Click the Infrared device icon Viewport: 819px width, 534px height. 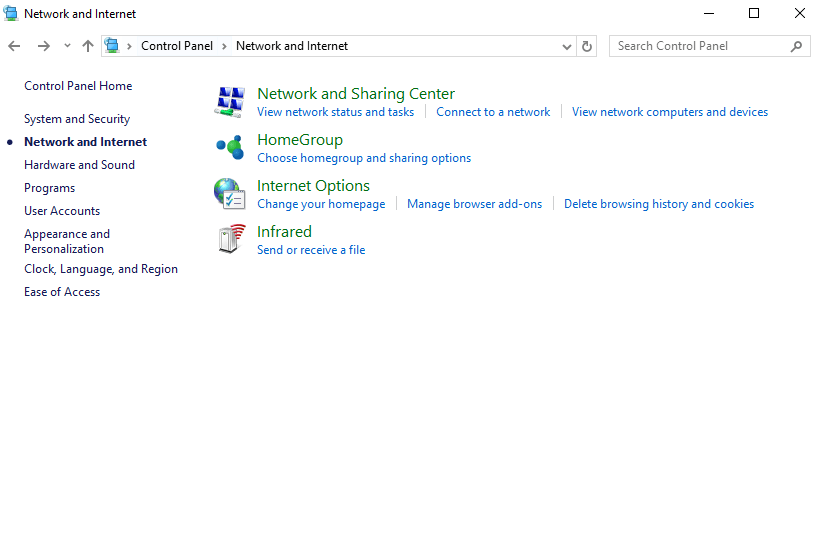[x=231, y=239]
